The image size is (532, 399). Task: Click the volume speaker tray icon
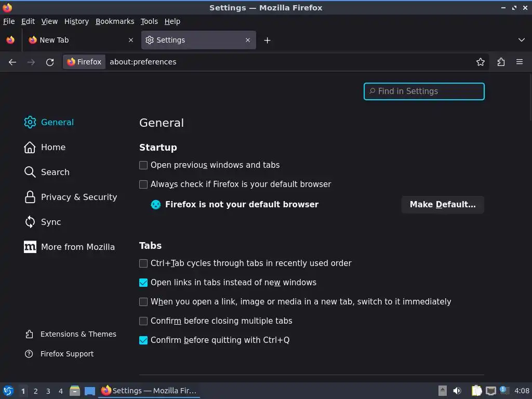457,391
